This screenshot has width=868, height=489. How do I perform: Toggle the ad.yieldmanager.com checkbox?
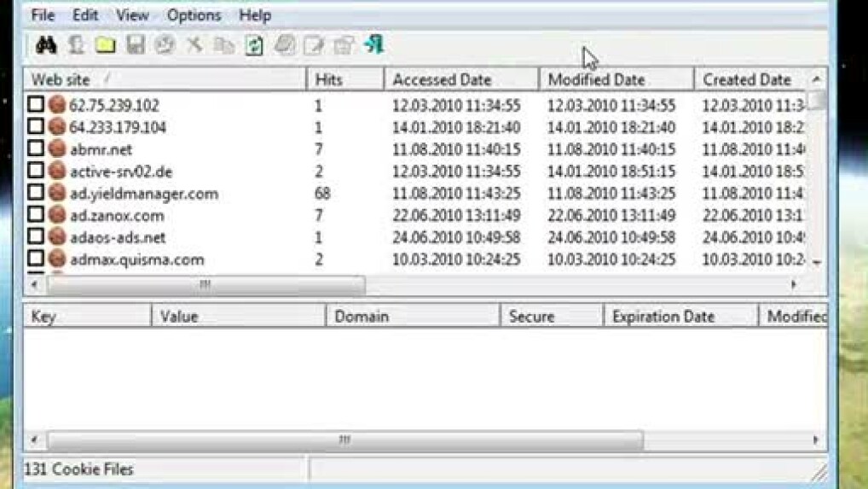36,194
